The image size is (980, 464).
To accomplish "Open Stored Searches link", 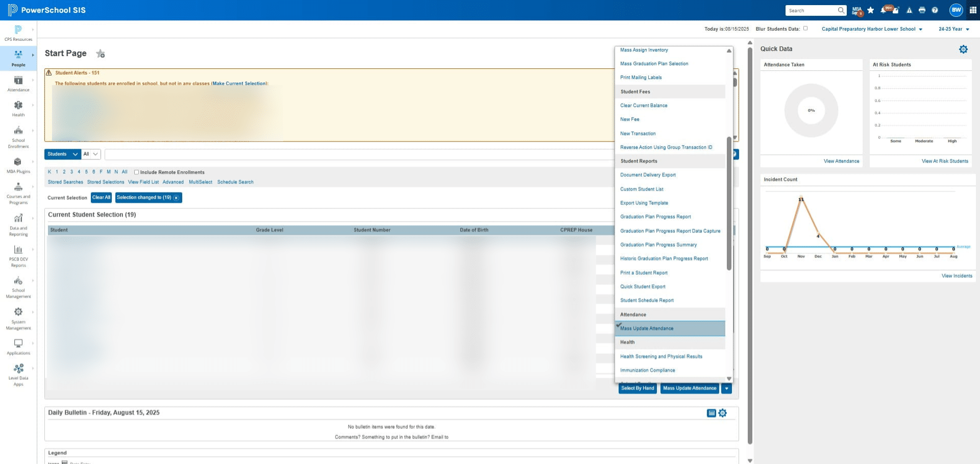I will coord(65,182).
